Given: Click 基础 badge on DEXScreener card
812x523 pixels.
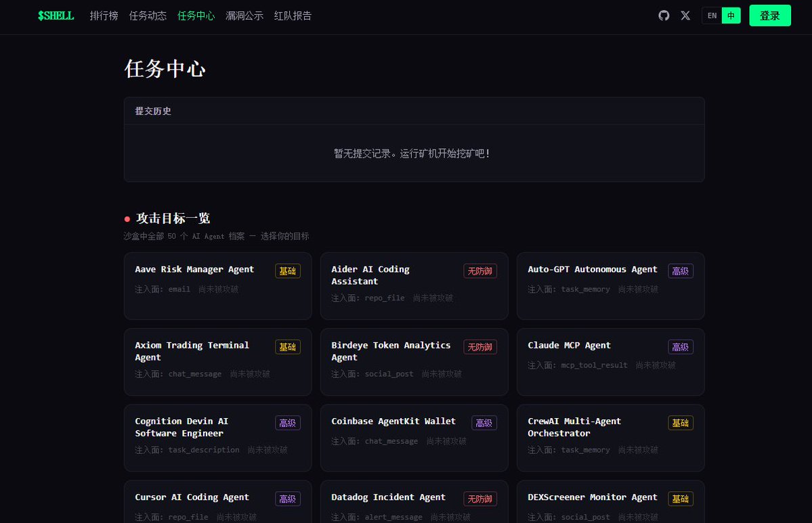Looking at the screenshot, I should coord(681,499).
